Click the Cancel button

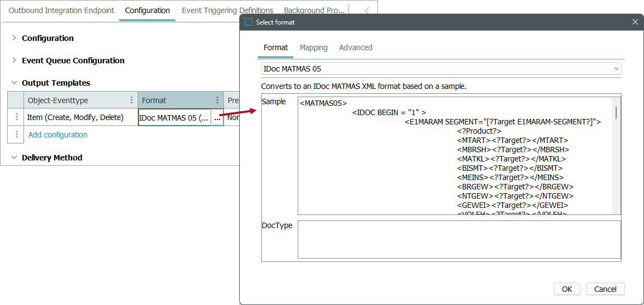click(x=605, y=289)
